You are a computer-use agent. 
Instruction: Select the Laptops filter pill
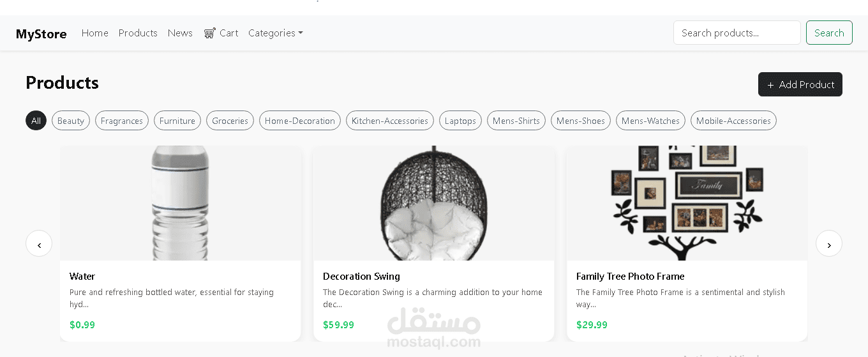tap(460, 121)
